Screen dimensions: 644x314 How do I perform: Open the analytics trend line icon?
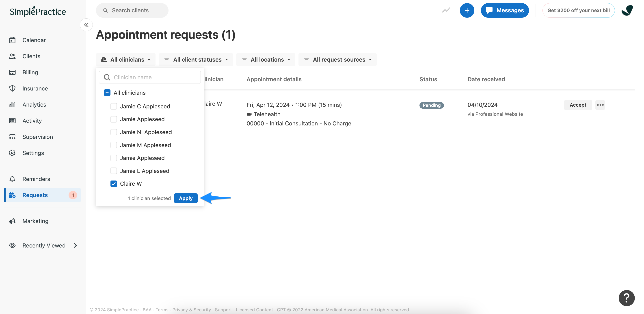[x=446, y=10]
